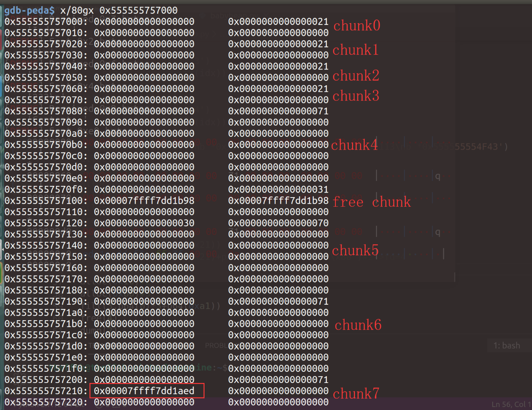Click the value 0x0000000000000031 size field
The height and width of the screenshot is (410, 532).
(x=278, y=190)
